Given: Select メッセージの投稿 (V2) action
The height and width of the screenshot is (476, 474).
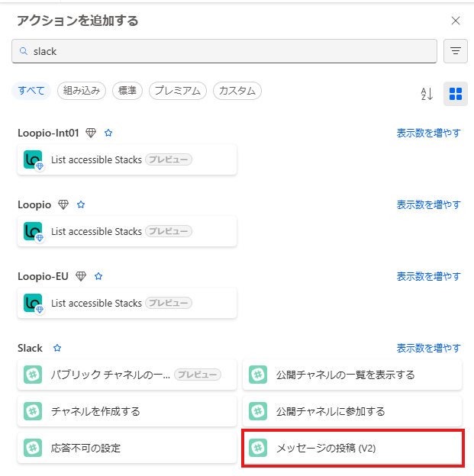Looking at the screenshot, I should pyautogui.click(x=352, y=448).
